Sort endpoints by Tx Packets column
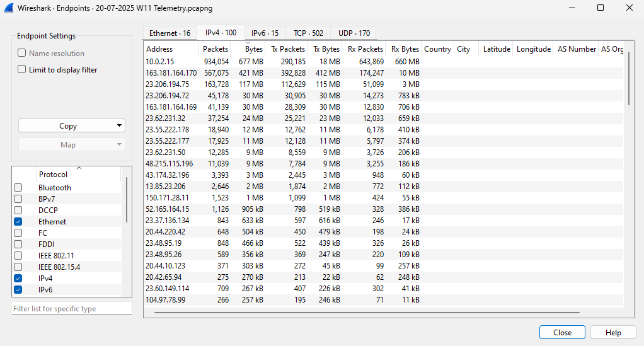 286,49
